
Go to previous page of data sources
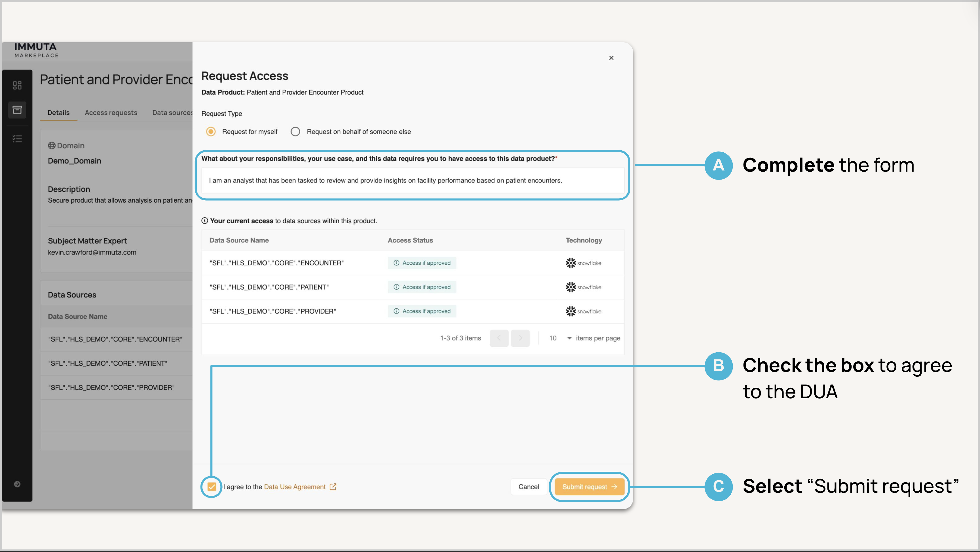click(499, 338)
